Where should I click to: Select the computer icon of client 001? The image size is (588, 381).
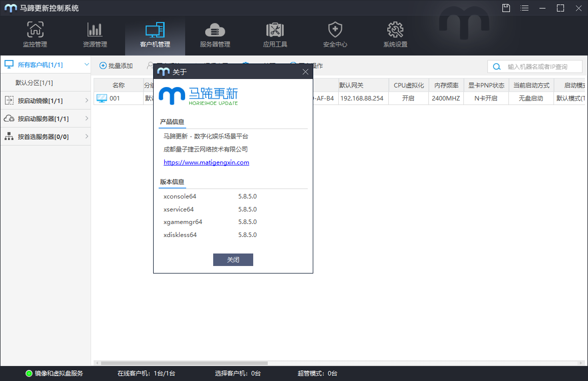click(x=102, y=98)
